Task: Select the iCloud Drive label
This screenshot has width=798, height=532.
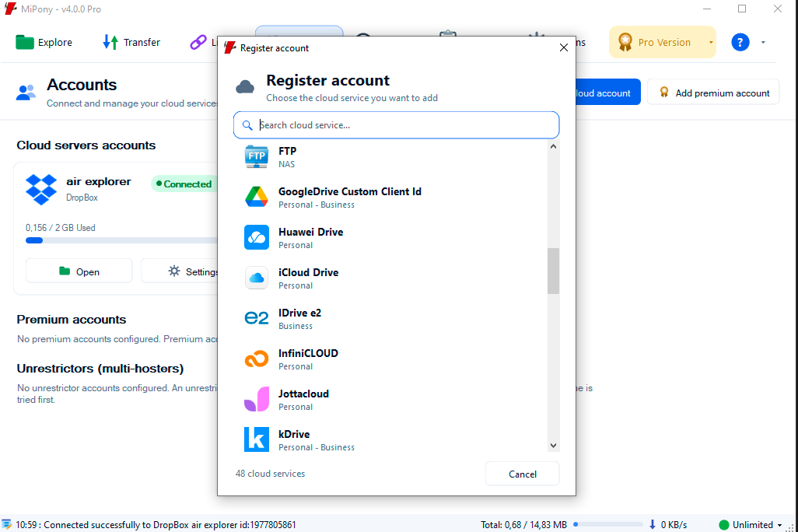Action: click(x=309, y=272)
